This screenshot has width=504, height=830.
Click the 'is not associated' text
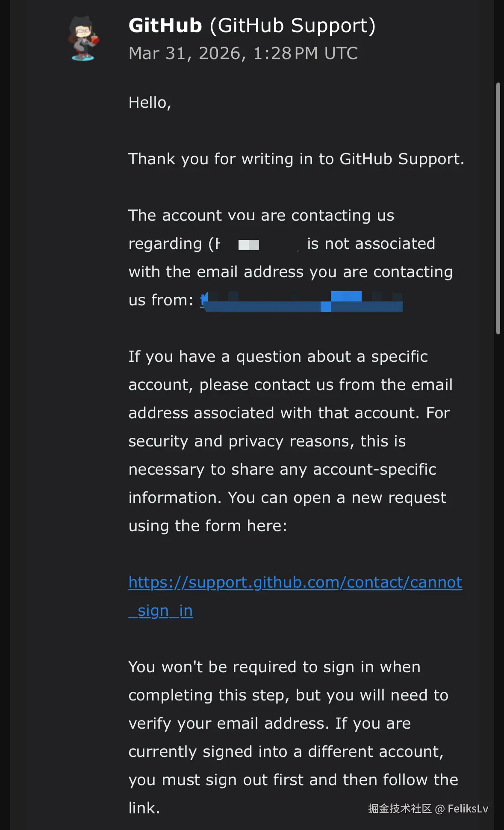point(371,244)
